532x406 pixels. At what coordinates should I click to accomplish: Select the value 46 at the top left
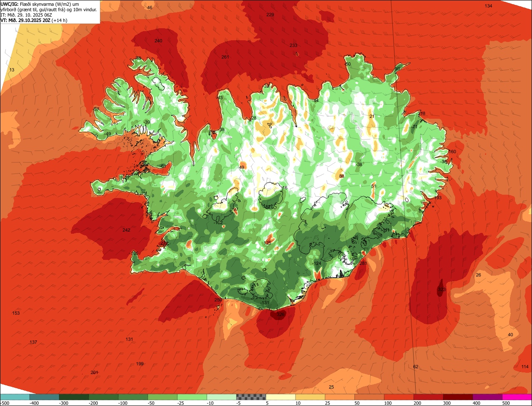[x=150, y=7]
